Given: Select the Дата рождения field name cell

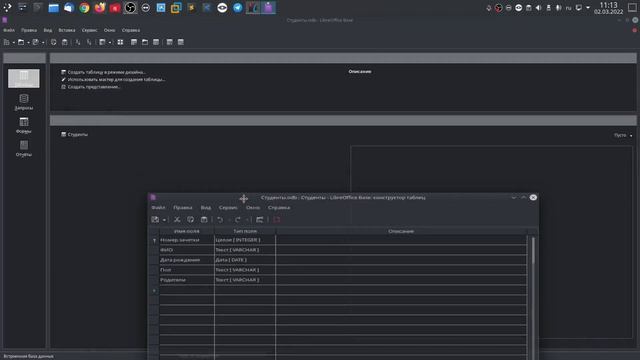Looking at the screenshot, I should tap(187, 260).
